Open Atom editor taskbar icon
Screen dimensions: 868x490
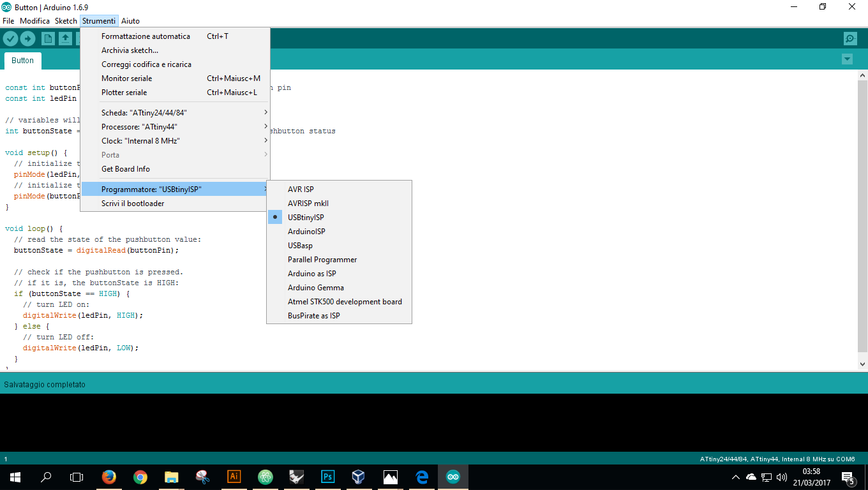point(266,477)
